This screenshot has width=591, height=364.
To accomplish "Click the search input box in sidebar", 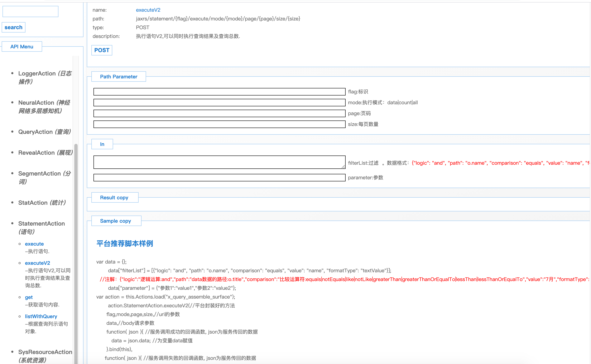I will [x=30, y=11].
